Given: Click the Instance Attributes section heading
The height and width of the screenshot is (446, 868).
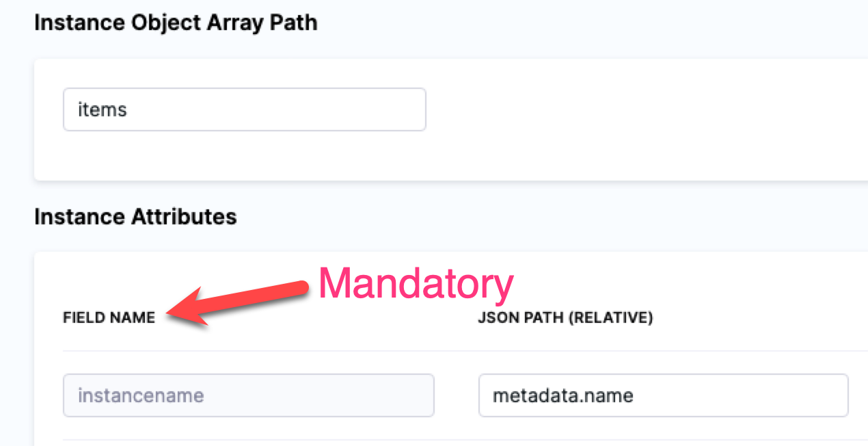Looking at the screenshot, I should 135,217.
